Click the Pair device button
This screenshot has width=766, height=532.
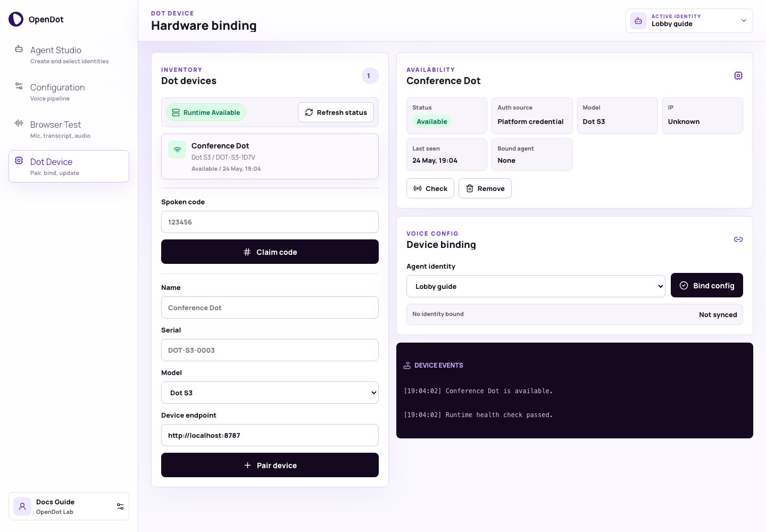(x=270, y=465)
